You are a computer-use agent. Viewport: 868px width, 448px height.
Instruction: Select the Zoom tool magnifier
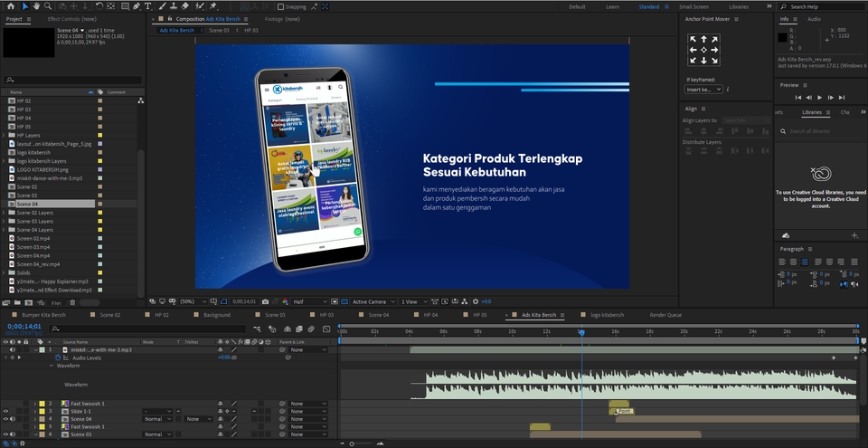[x=47, y=6]
